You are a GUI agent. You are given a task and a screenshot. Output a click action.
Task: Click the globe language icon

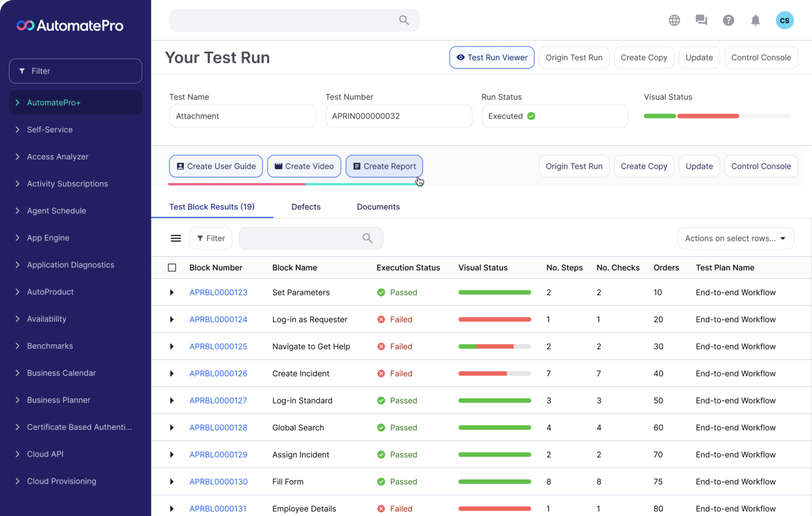pyautogui.click(x=674, y=20)
